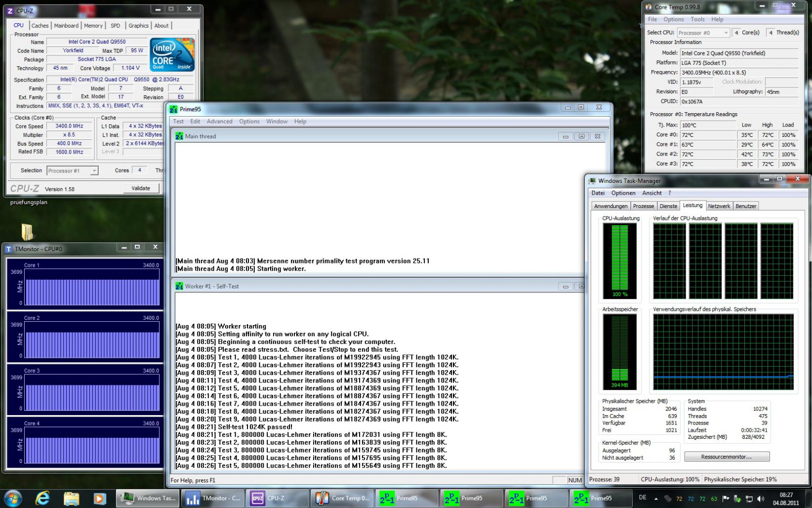Click the Arbeitsspeicher 394 MB meter

(619, 352)
